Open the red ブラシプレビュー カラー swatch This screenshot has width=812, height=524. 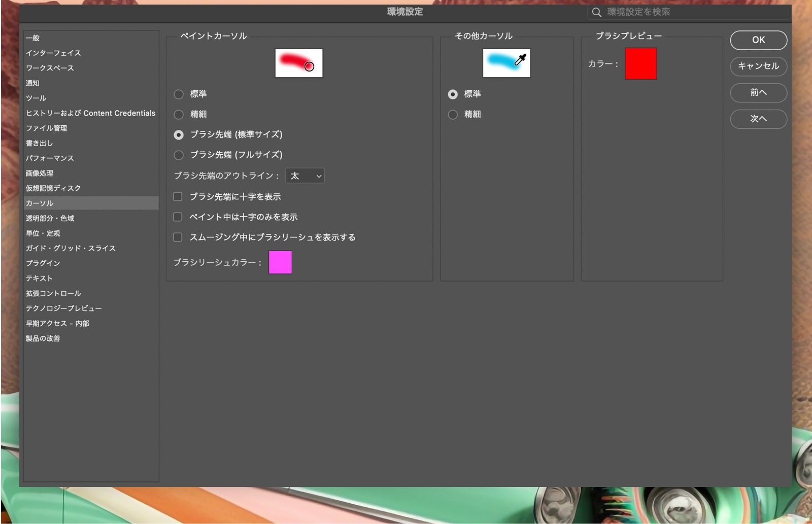click(x=641, y=63)
